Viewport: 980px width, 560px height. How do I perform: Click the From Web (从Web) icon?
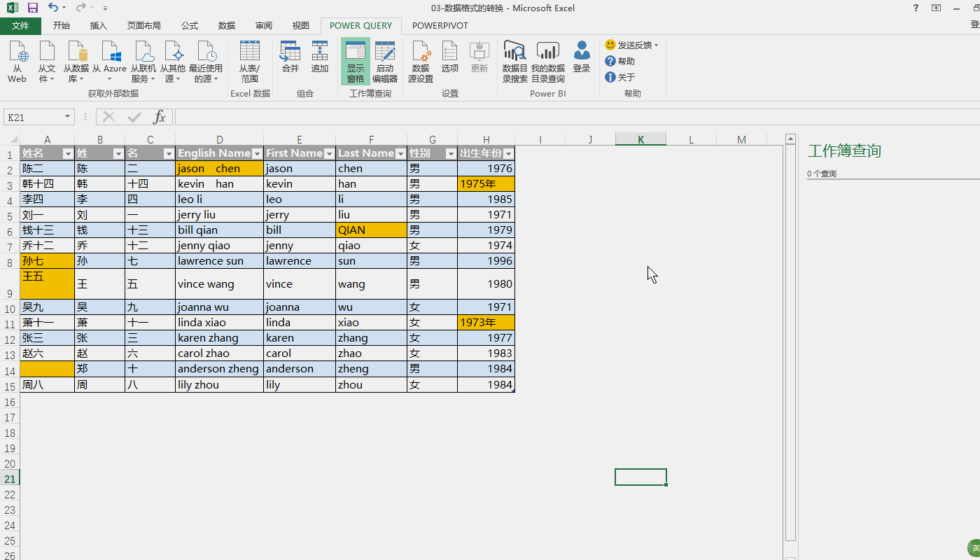(17, 61)
